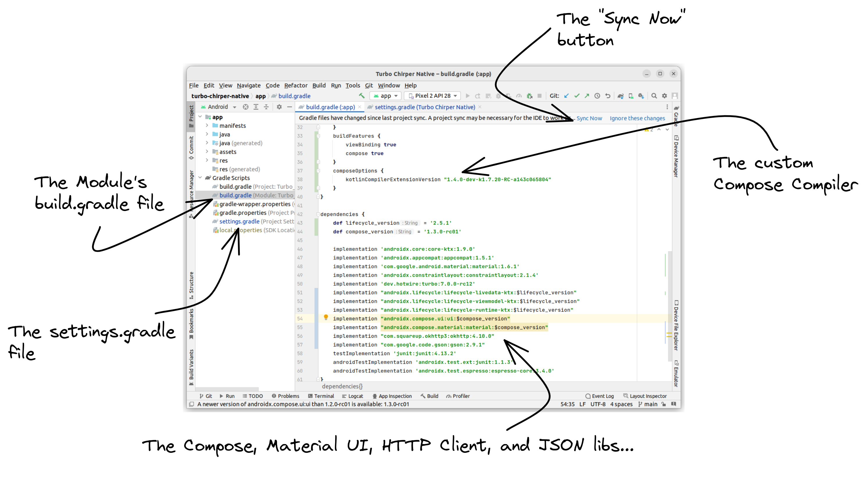Toggle the Commit tool window sidebar tab
The width and height of the screenshot is (868, 488).
pos(191,148)
